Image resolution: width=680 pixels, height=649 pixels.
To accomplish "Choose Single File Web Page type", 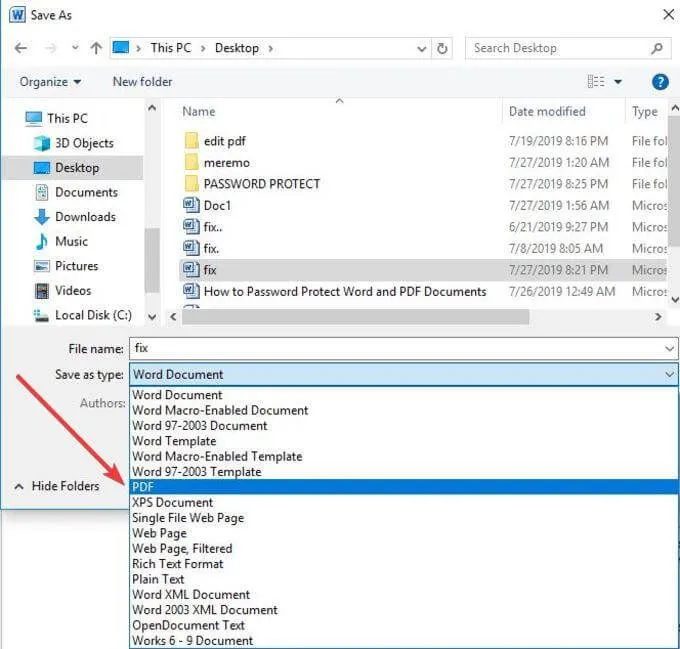I will [403, 518].
